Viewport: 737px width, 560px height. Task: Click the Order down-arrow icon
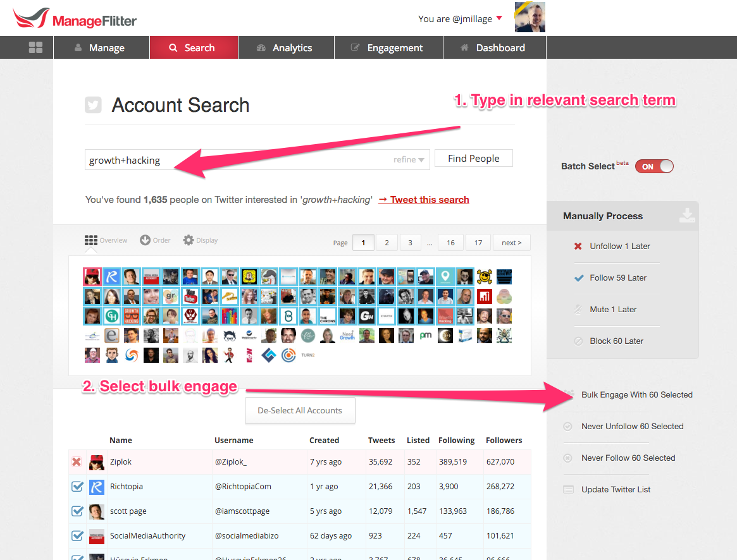[145, 240]
